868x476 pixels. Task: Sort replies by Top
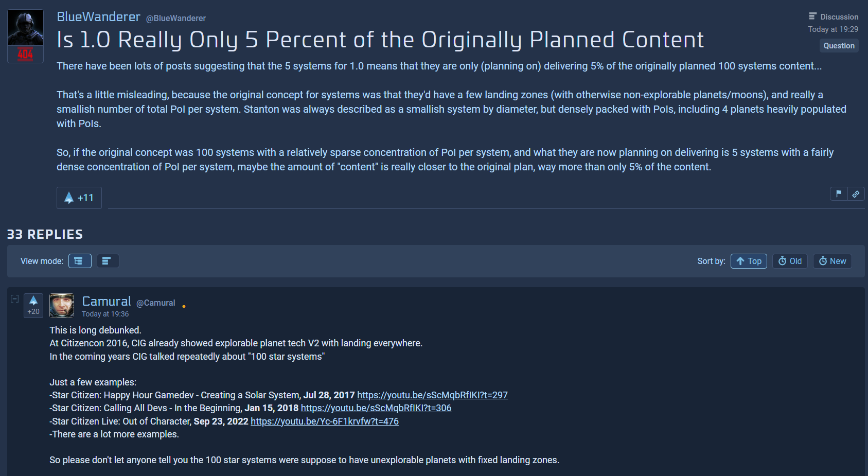[749, 261]
